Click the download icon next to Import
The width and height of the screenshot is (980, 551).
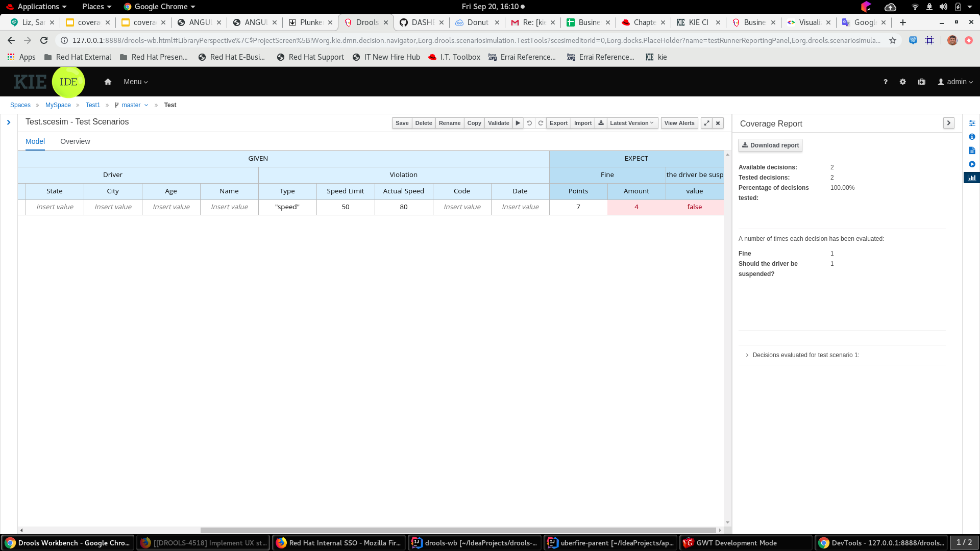coord(601,123)
